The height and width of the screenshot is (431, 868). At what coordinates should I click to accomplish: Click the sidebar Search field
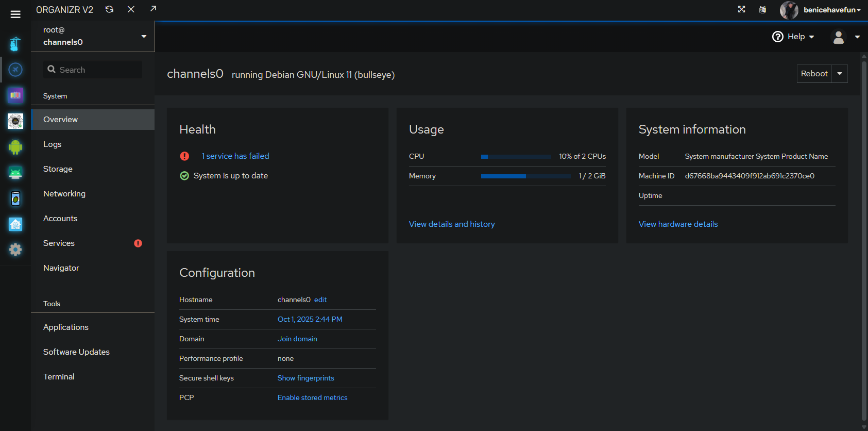[93, 70]
